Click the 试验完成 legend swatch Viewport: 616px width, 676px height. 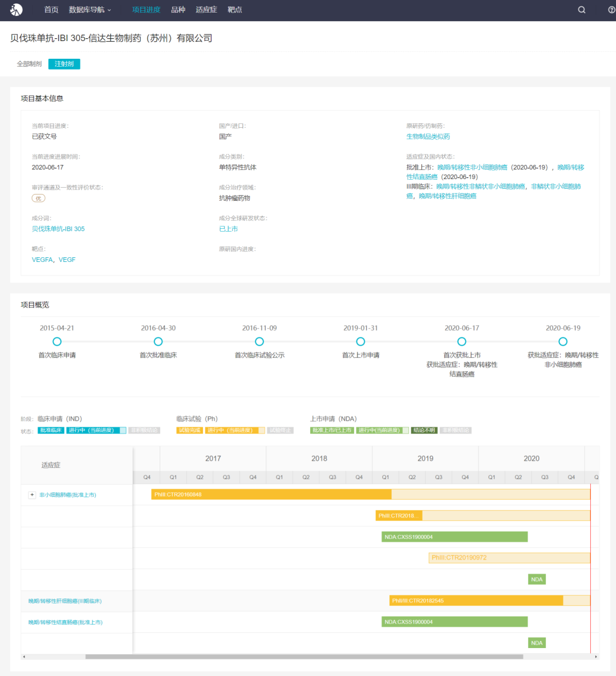click(x=189, y=430)
